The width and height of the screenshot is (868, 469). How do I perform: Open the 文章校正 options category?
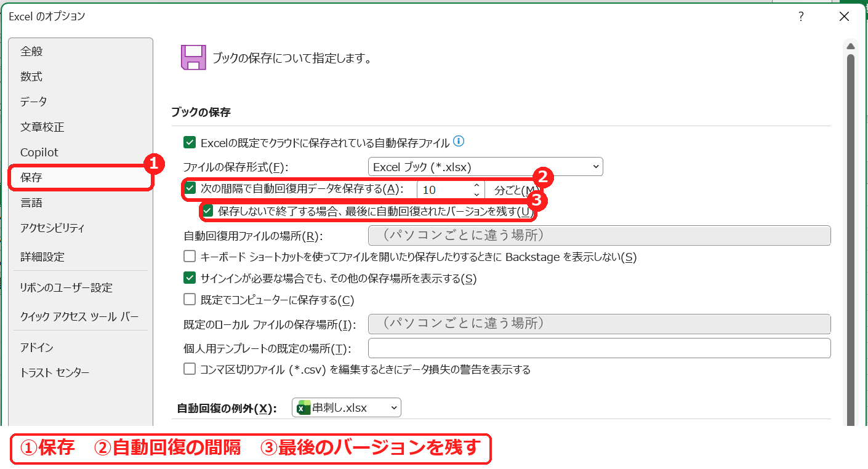pos(81,127)
